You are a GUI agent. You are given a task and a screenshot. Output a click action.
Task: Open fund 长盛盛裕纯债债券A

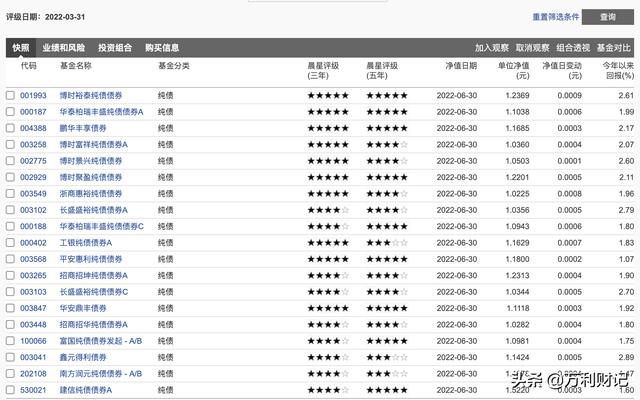point(93,210)
